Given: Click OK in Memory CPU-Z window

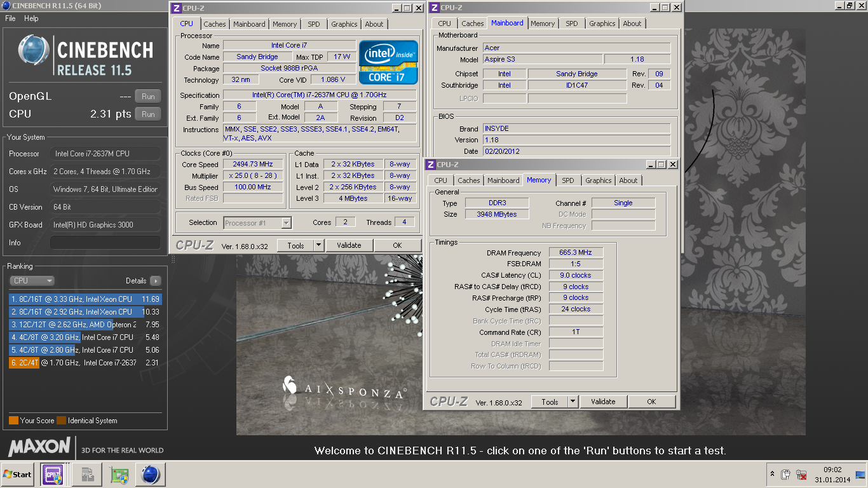Looking at the screenshot, I should 651,402.
